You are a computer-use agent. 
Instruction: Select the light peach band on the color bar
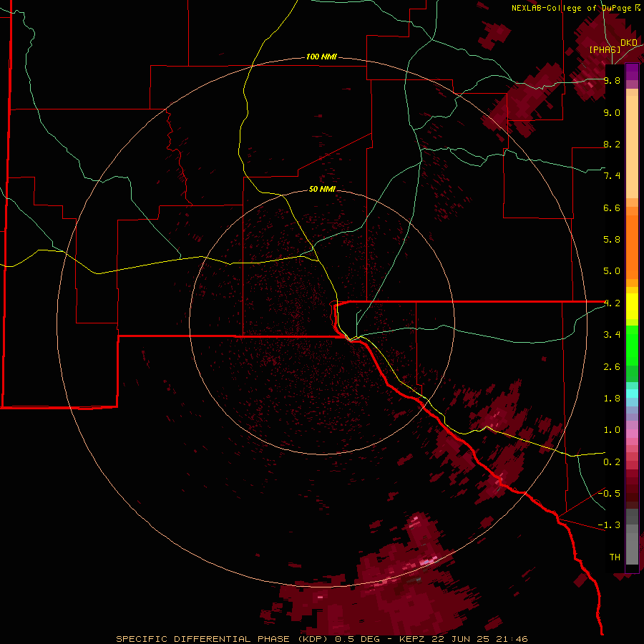632,147
